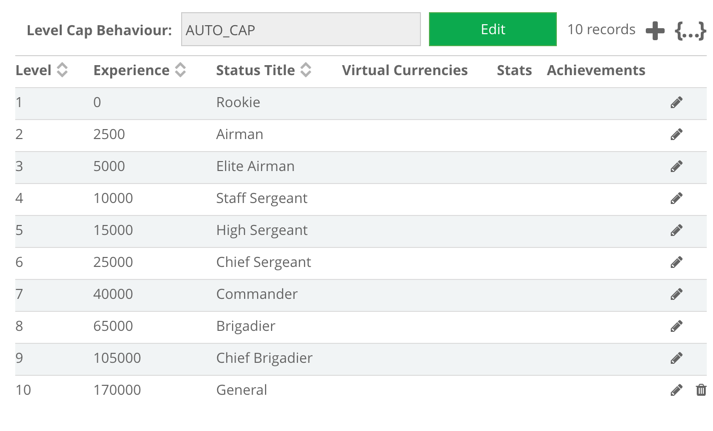Open the JSON braces bulk edit icon
Image resolution: width=713 pixels, height=431 pixels.
690,30
